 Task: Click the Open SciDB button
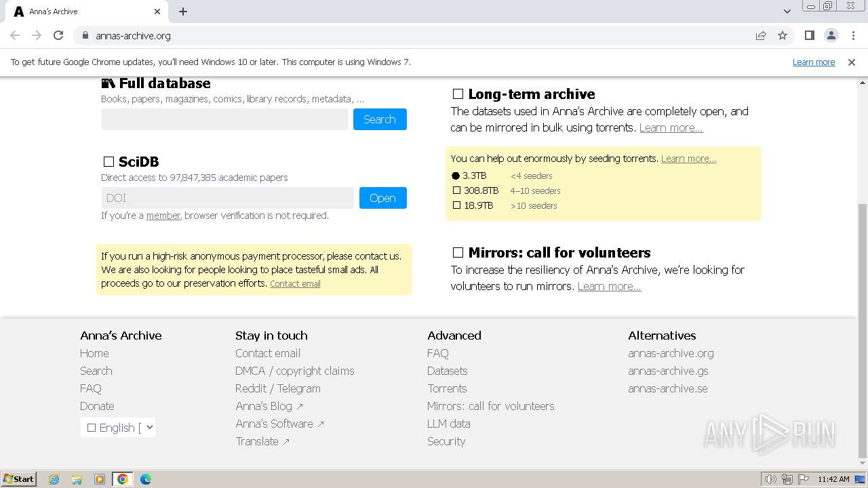(383, 198)
